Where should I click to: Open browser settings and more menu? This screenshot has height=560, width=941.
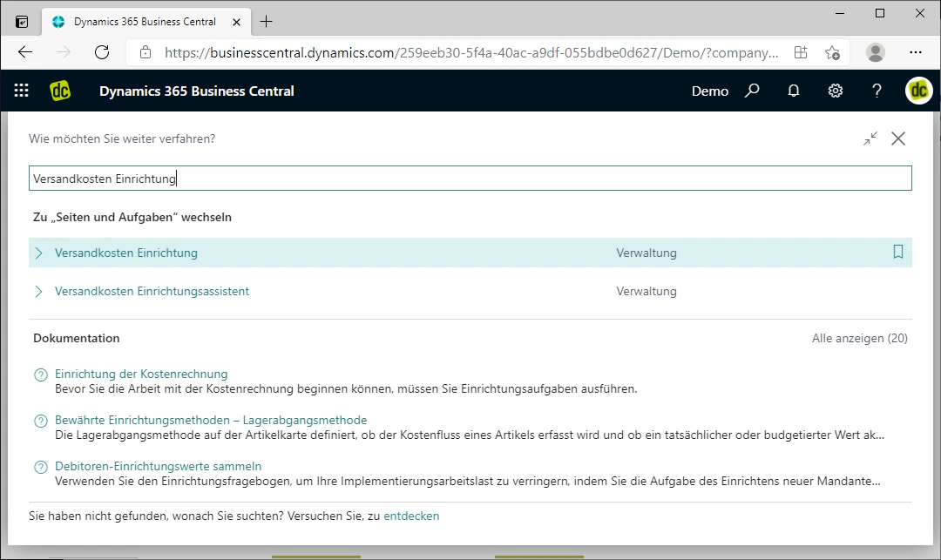[x=915, y=53]
